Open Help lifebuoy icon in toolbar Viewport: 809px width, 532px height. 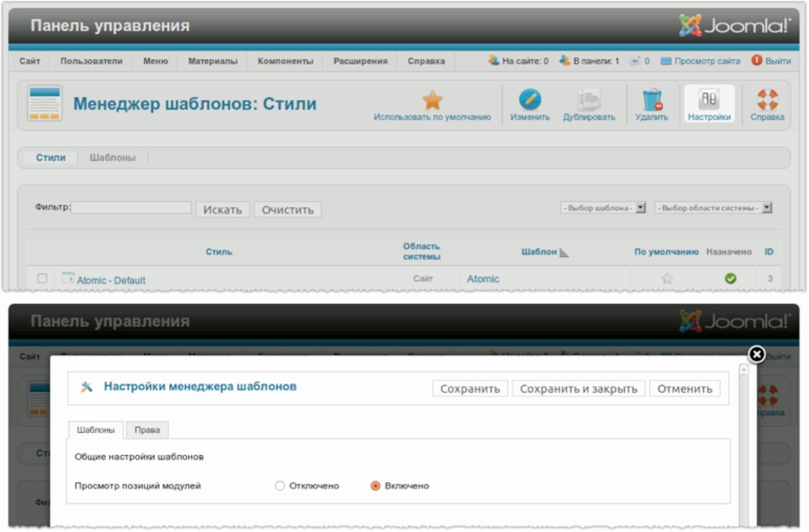[767, 99]
